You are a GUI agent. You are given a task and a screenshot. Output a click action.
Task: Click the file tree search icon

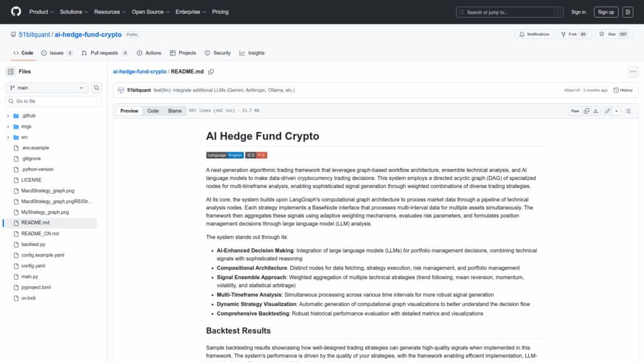coord(97,88)
